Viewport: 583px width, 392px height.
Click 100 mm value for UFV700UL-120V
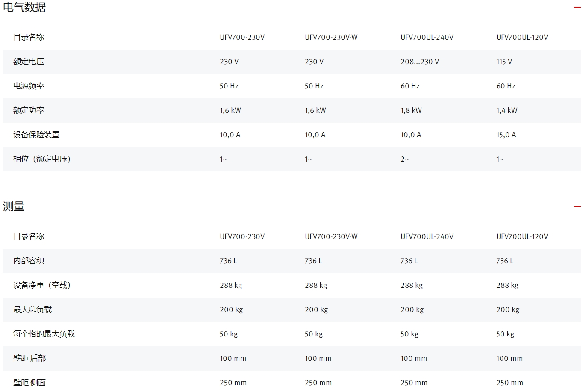coord(509,358)
